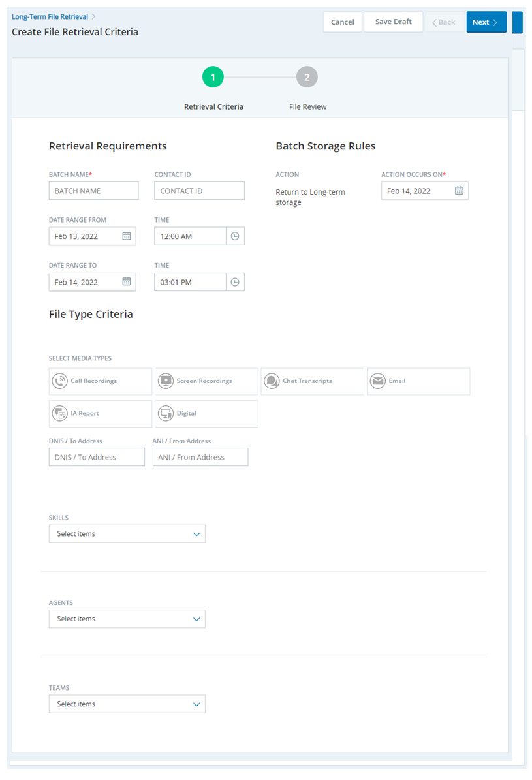Screen dimensions: 532x780
Task: Focus the Contact ID input field
Action: 199,191
